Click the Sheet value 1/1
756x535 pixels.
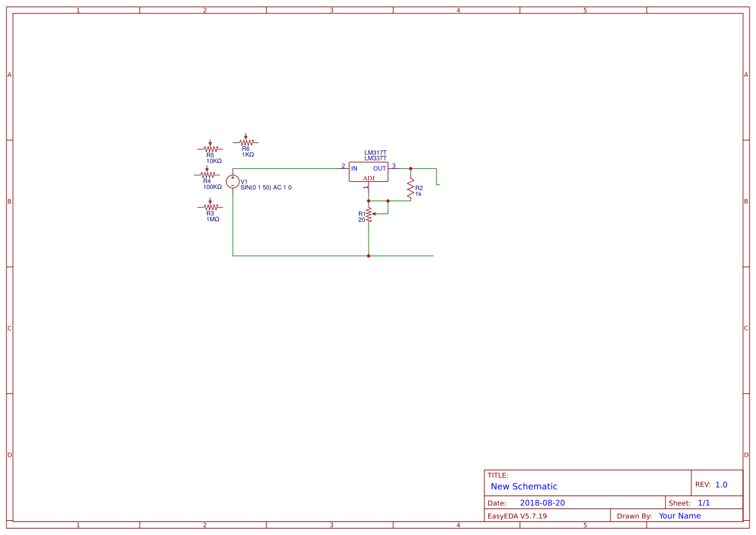point(704,503)
